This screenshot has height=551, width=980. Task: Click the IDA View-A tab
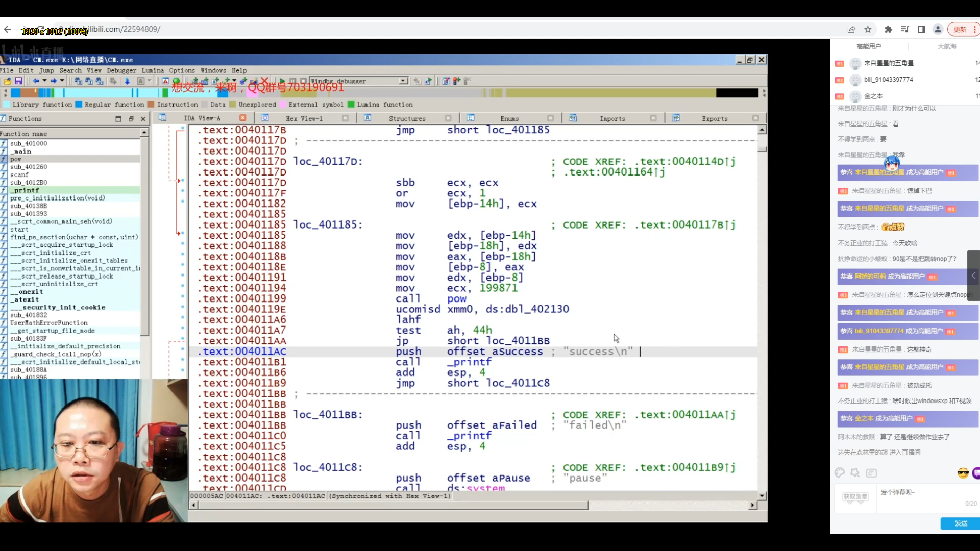201,118
